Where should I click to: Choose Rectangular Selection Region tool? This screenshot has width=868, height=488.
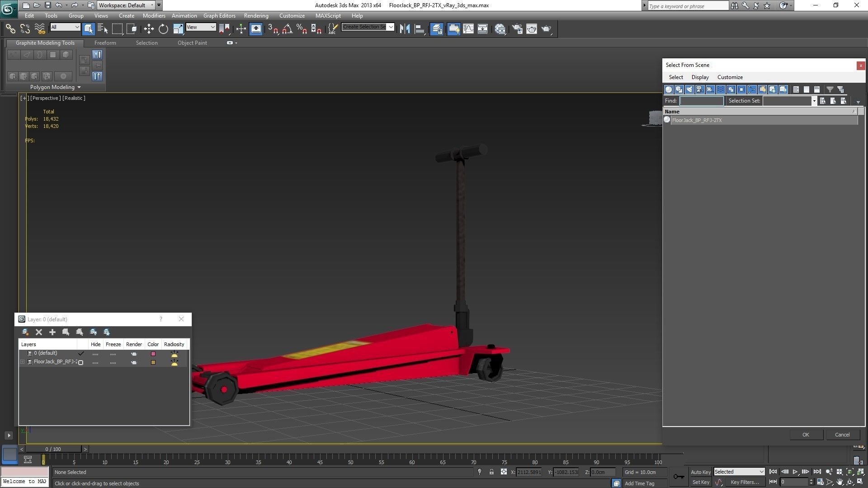[x=117, y=29]
